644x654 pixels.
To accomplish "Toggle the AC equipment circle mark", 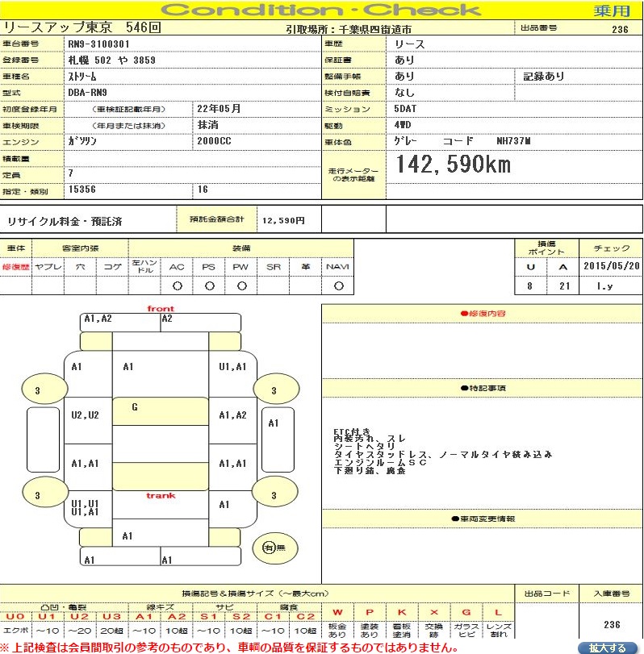I will coord(177,285).
